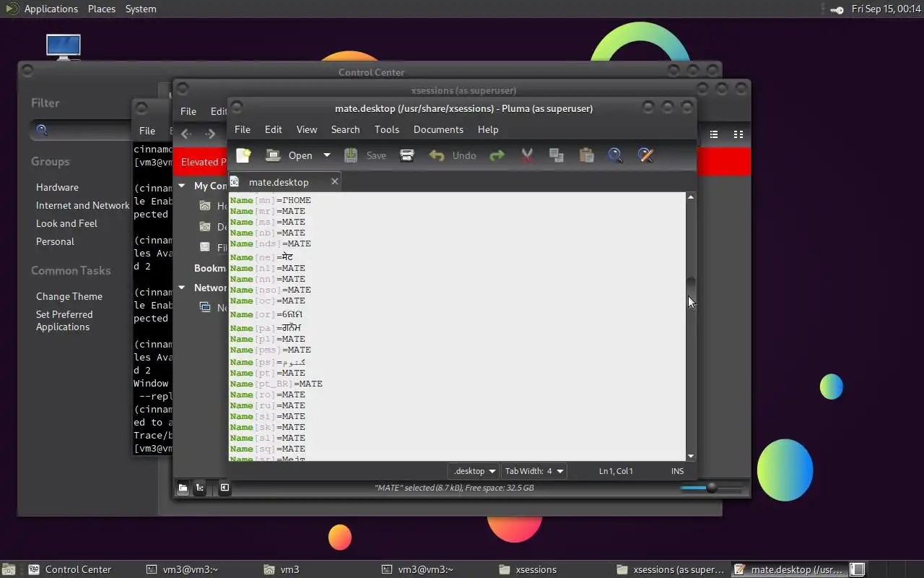
Task: Undo the last edit
Action: coord(453,155)
